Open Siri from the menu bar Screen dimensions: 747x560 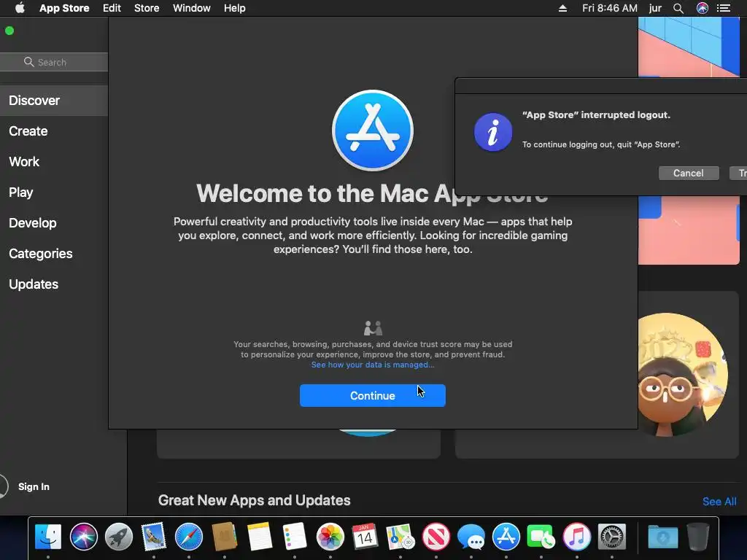tap(703, 8)
